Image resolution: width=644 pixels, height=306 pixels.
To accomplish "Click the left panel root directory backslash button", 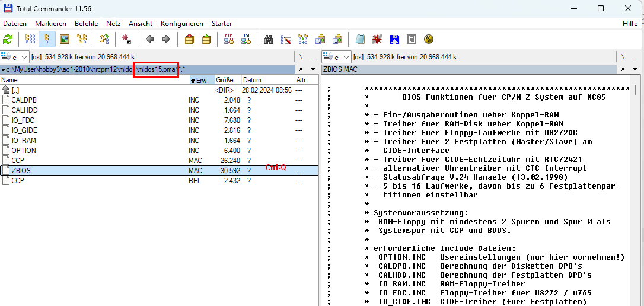I will [301, 57].
